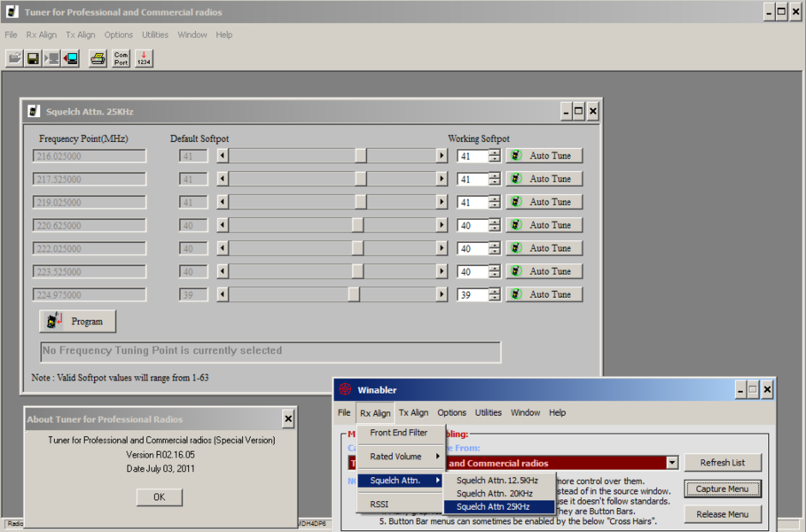This screenshot has height=532, width=806.
Task: Open the Rated Volume submenu
Action: (401, 457)
